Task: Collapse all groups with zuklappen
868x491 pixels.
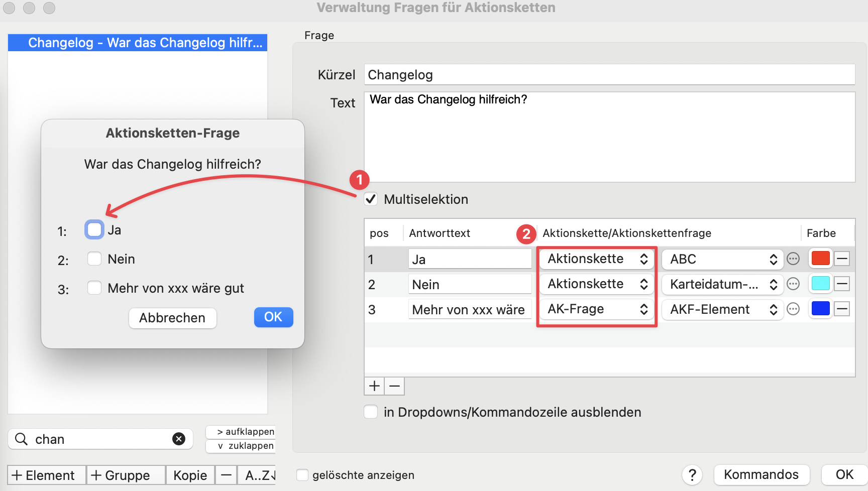Action: click(241, 446)
